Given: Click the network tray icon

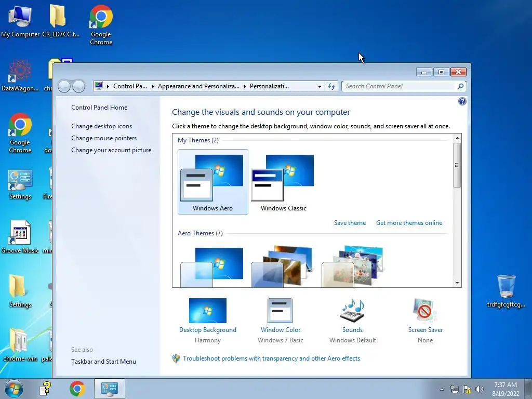Looking at the screenshot, I should (454, 389).
